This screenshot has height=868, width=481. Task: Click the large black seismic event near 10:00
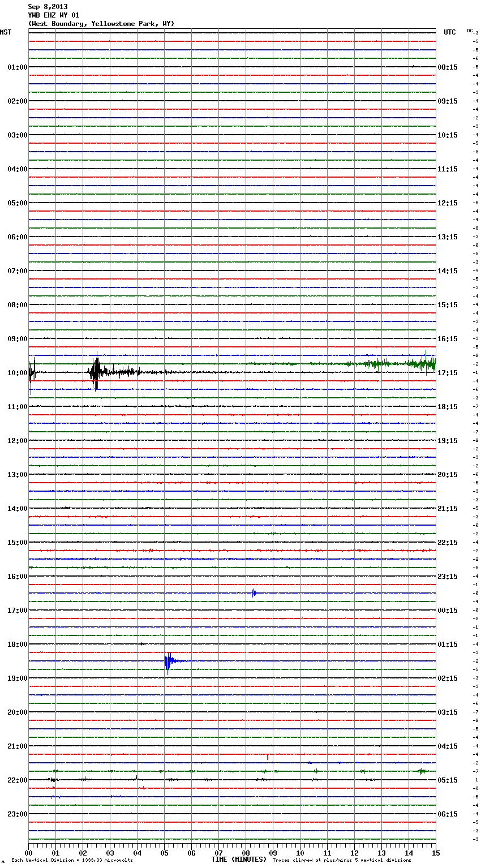coord(97,372)
